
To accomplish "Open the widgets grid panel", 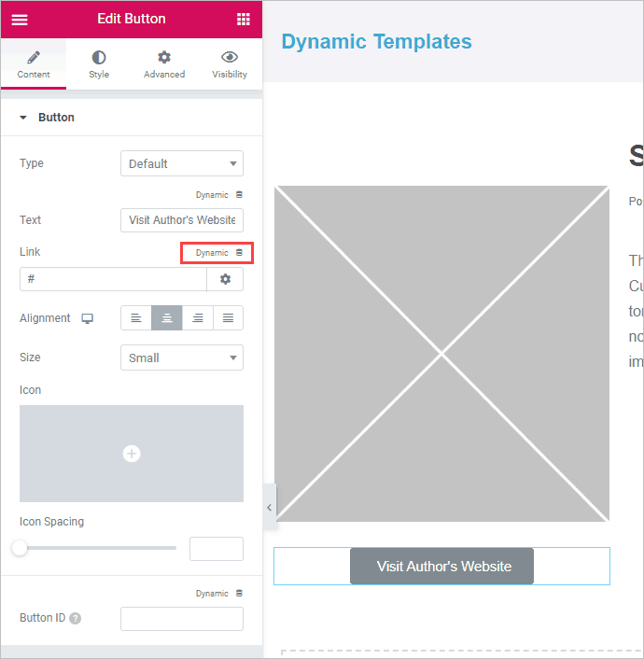I will pos(243,20).
